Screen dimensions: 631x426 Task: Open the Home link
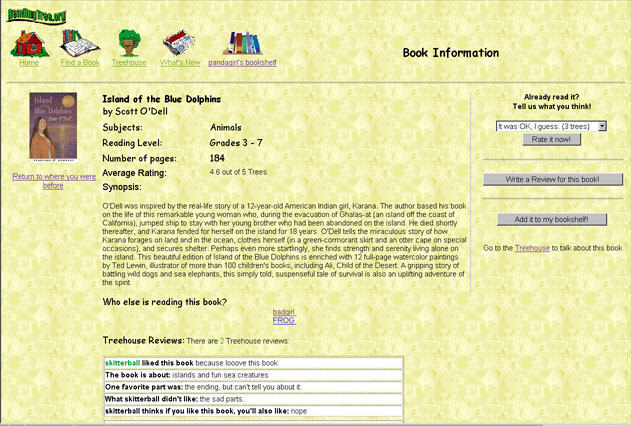pos(29,63)
